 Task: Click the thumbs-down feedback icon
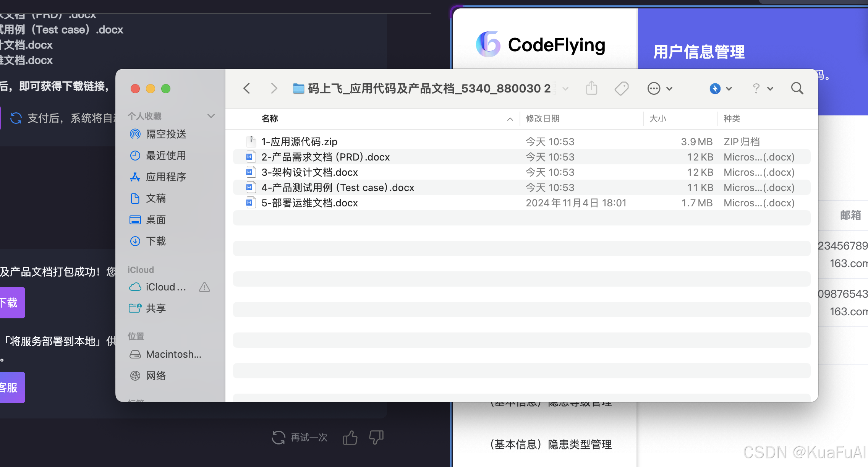pos(376,438)
